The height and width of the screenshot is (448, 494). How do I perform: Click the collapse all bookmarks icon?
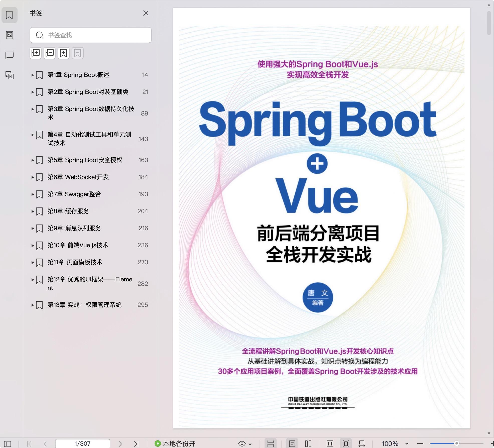50,53
